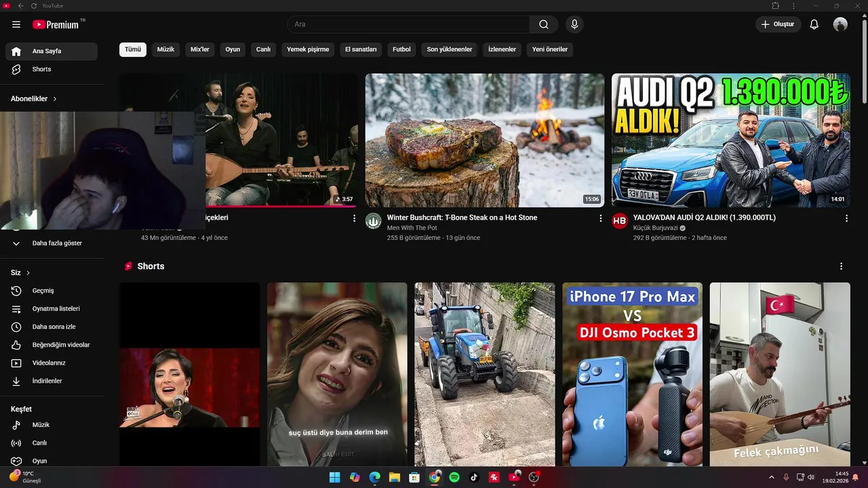The width and height of the screenshot is (868, 488).
Task: Open Oynatma listeleri
Action: tap(52, 309)
